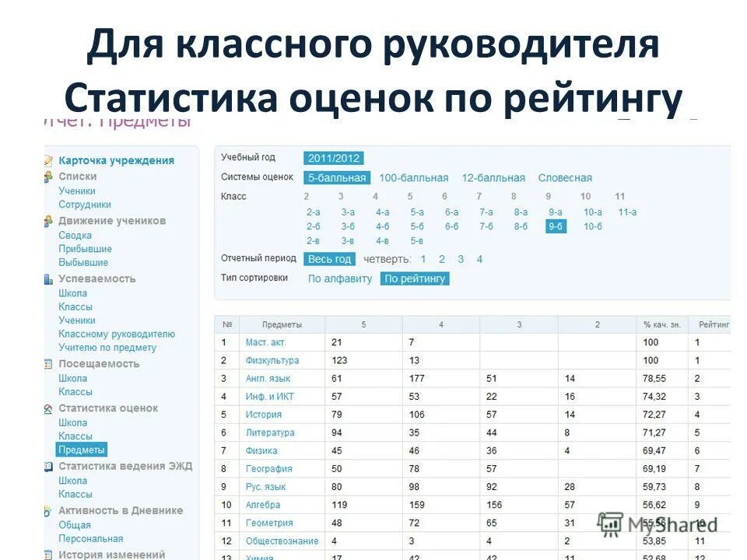Choose class 9-б
The height and width of the screenshot is (560, 747).
556,226
